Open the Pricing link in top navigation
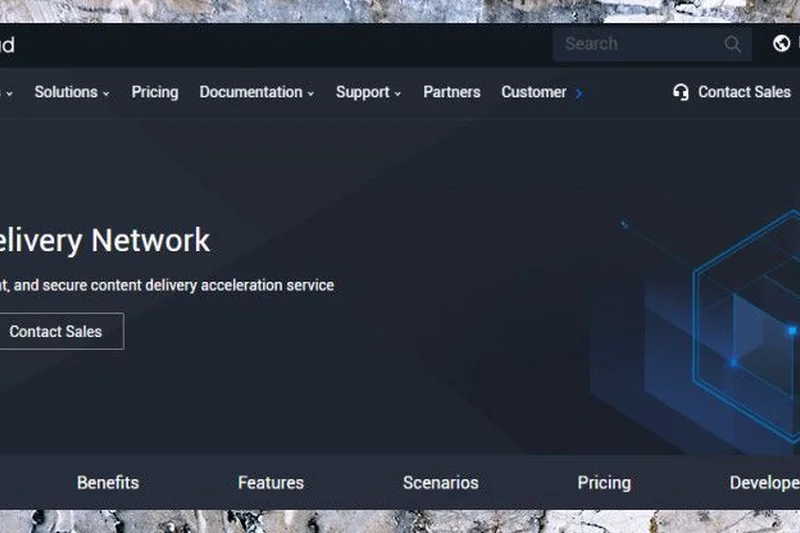This screenshot has height=533, width=800. 155,92
